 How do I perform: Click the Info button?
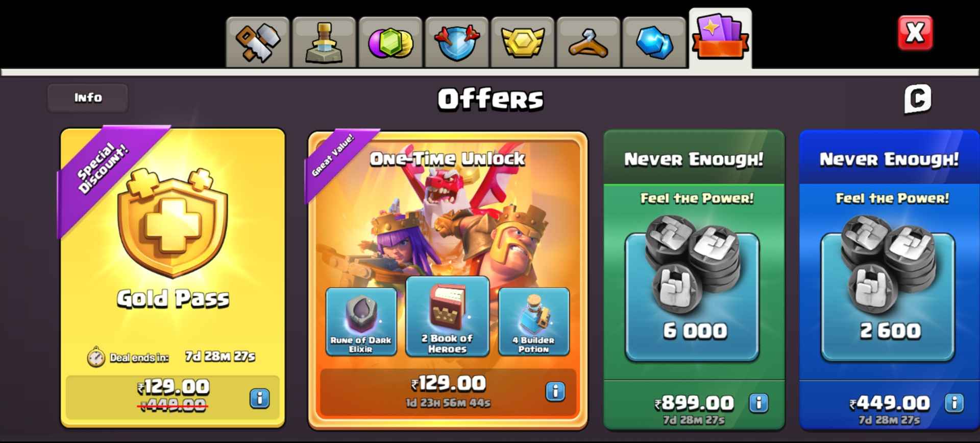coord(88,98)
